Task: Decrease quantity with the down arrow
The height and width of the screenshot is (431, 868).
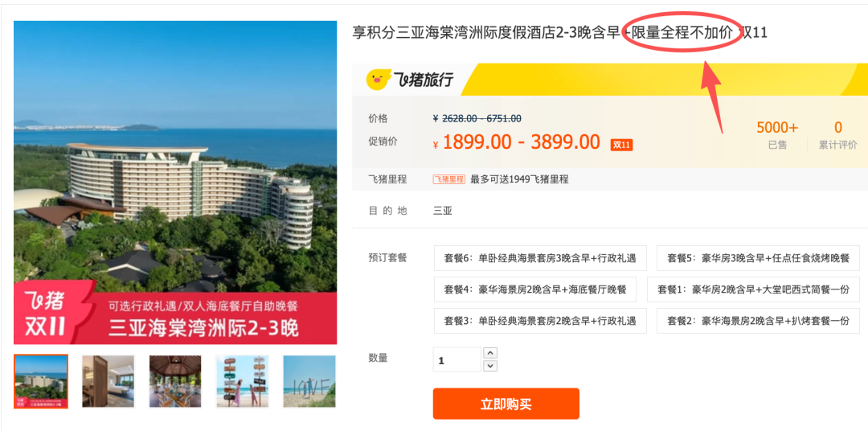Action: click(x=490, y=366)
